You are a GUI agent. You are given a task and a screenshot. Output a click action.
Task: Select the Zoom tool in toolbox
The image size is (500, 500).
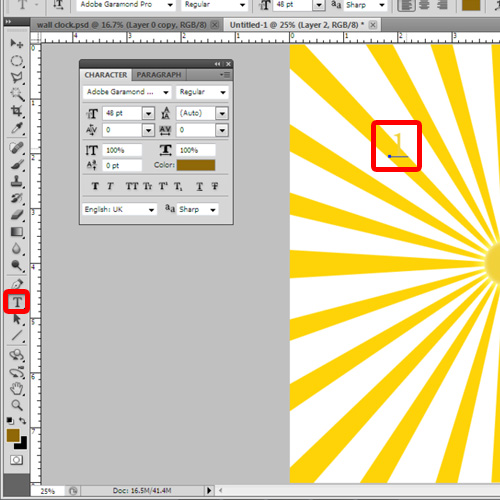coord(16,405)
